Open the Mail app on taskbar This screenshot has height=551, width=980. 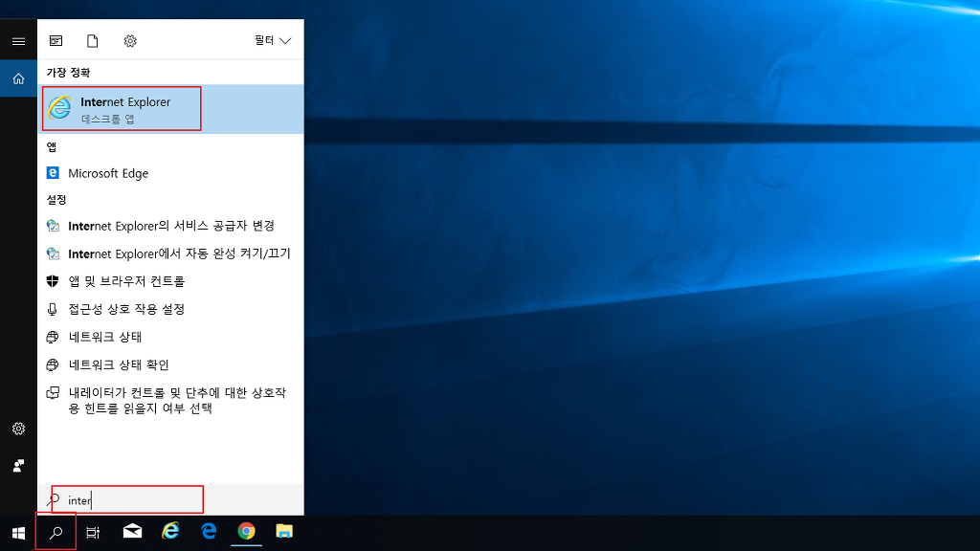(132, 532)
